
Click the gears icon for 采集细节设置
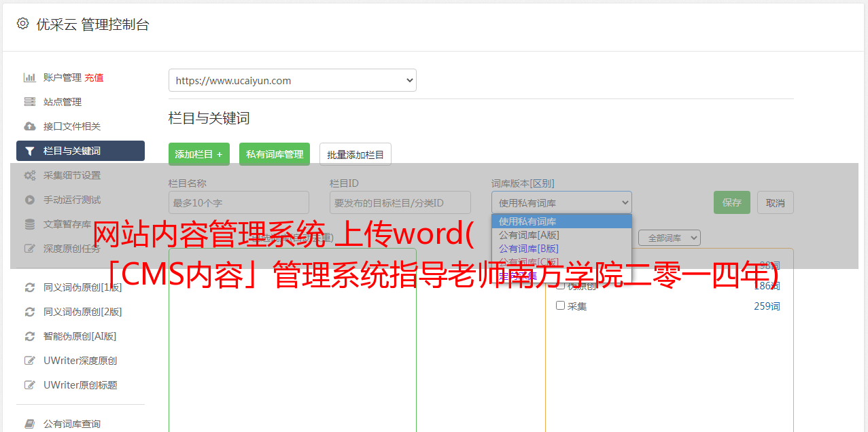[x=30, y=175]
